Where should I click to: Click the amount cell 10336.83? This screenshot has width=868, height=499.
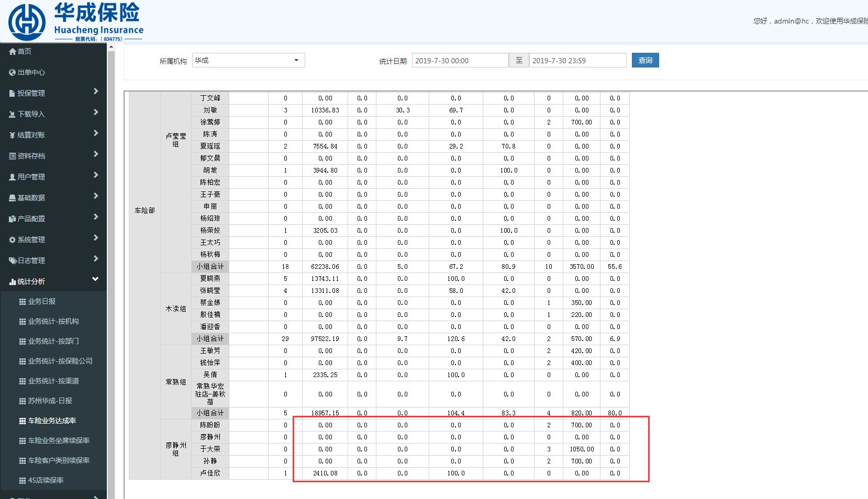(x=325, y=110)
